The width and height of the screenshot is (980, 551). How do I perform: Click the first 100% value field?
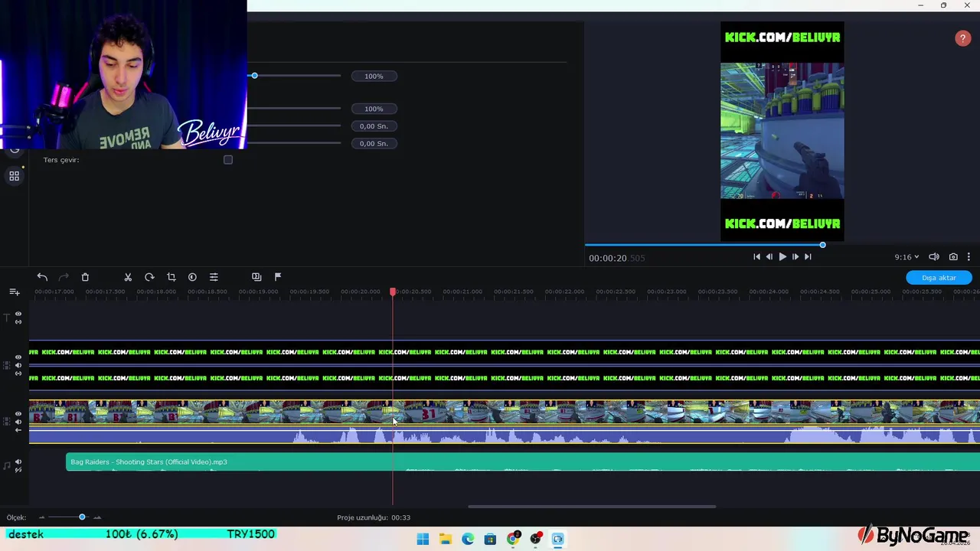pos(374,77)
